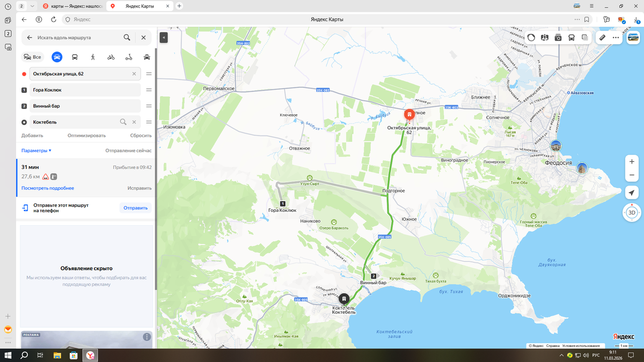The image size is (644, 362).
Task: Select car route mode
Action: click(57, 57)
